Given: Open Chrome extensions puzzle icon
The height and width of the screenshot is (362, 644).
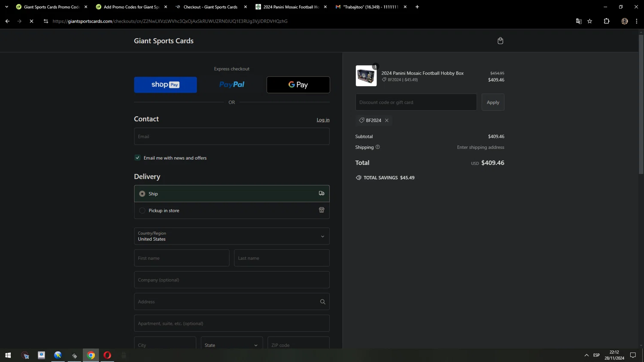Looking at the screenshot, I should coord(607,21).
